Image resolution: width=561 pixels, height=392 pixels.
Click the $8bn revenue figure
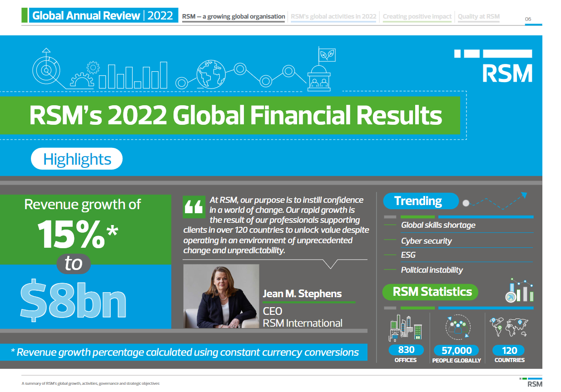point(74,301)
